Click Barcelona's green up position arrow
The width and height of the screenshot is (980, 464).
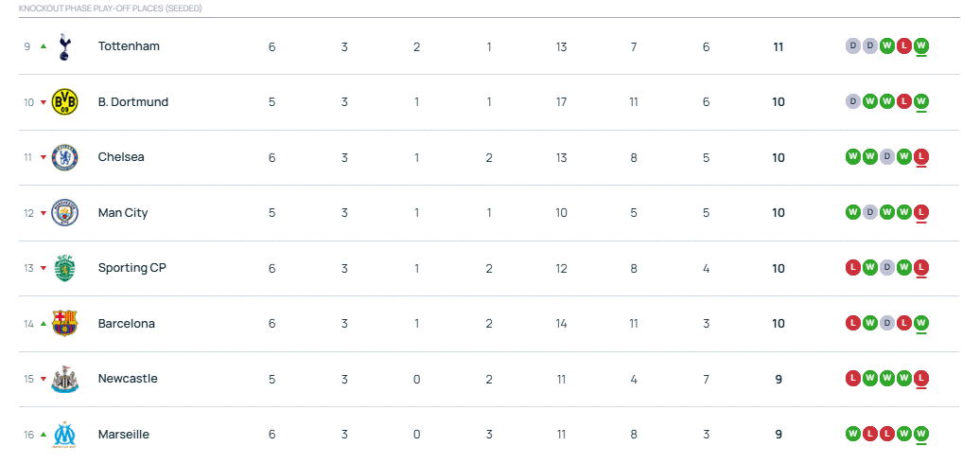point(44,324)
